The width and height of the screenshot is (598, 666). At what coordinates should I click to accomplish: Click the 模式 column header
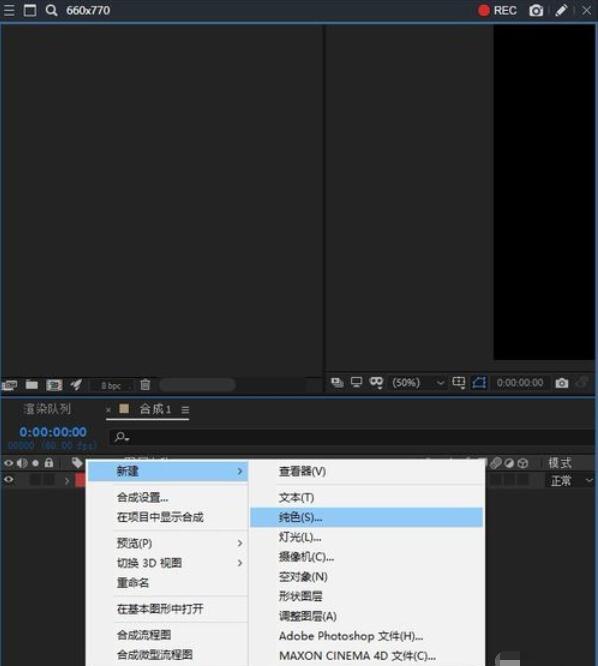click(560, 463)
